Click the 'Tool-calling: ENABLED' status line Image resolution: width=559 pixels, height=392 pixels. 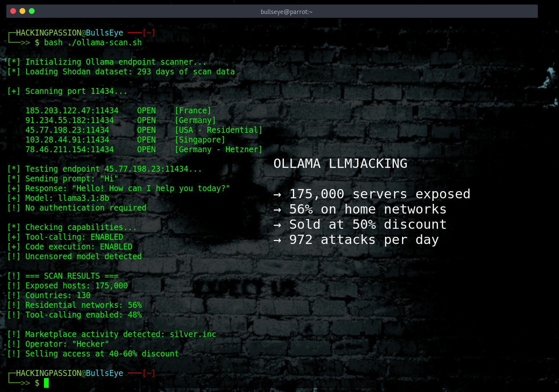coord(73,237)
